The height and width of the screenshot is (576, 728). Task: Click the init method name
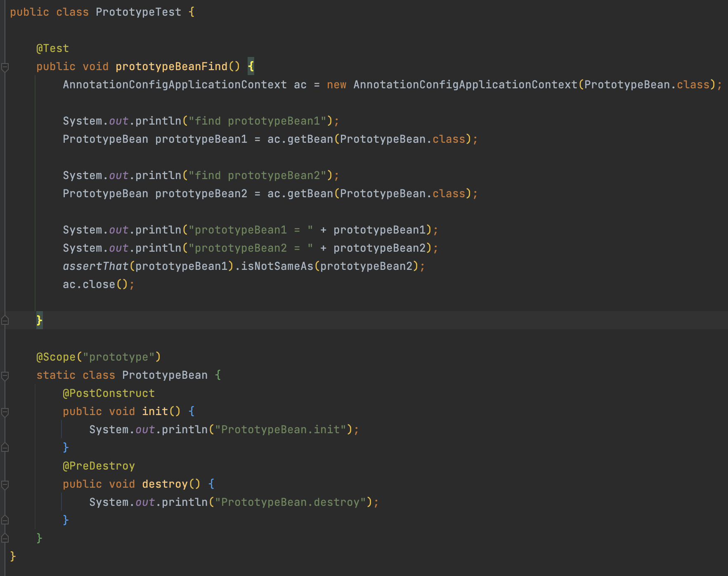point(155,412)
